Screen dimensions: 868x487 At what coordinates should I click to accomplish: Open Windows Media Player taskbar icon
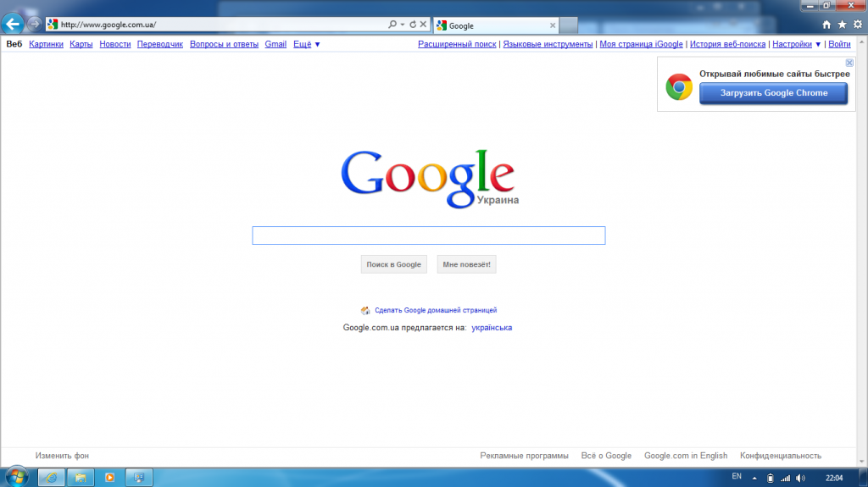coord(109,477)
